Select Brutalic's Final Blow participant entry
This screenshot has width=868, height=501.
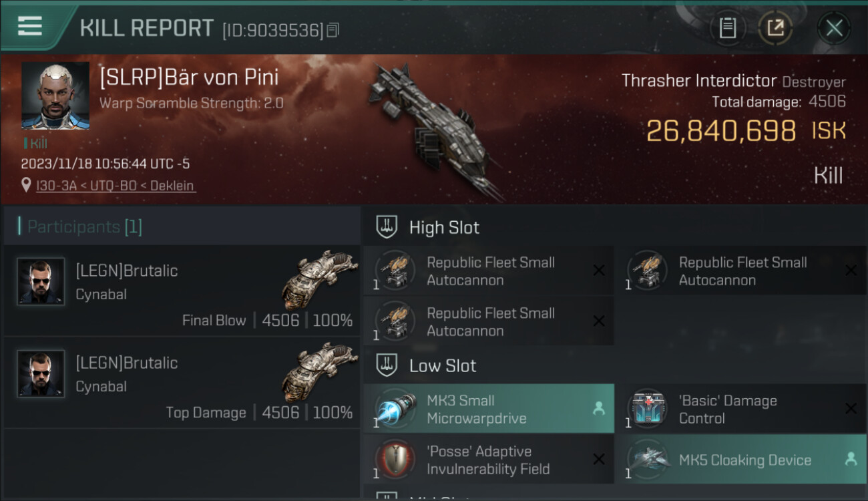click(182, 291)
